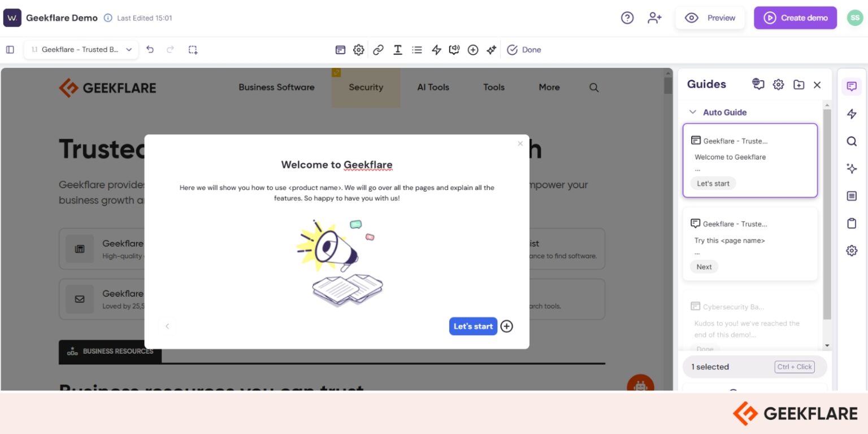The image size is (868, 434).
Task: Click the AI sparkle icon in center toolbar
Action: click(492, 50)
